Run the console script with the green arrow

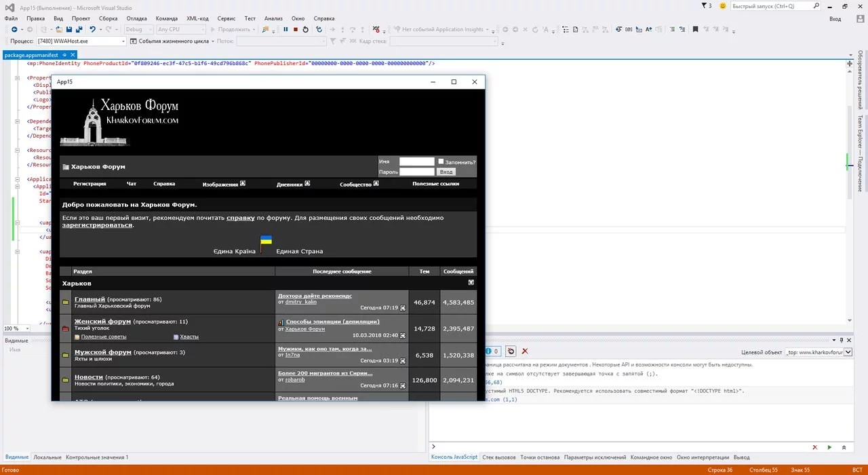829,447
